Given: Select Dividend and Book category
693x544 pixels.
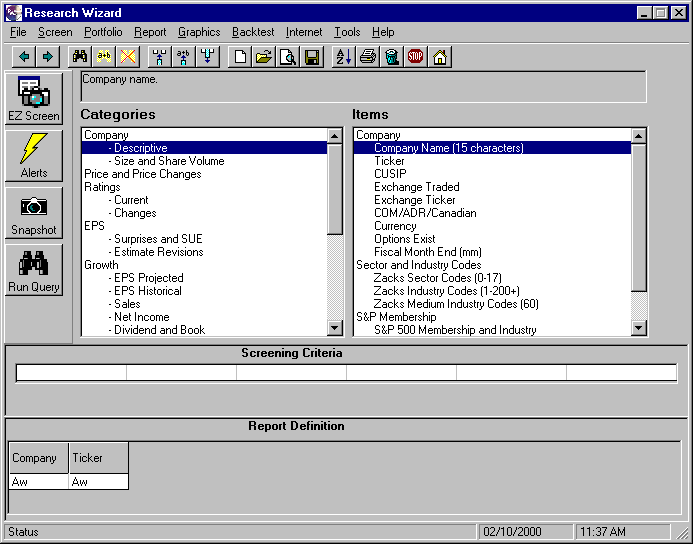Looking at the screenshot, I should [204, 330].
